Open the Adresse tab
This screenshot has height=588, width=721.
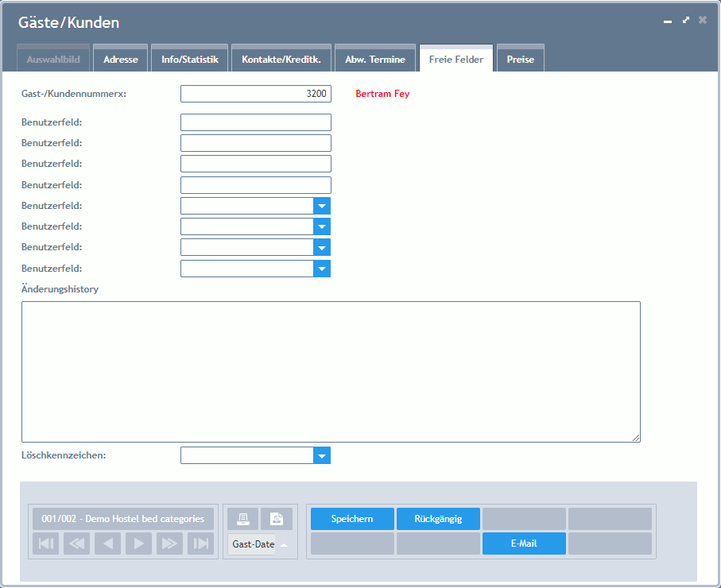point(121,59)
